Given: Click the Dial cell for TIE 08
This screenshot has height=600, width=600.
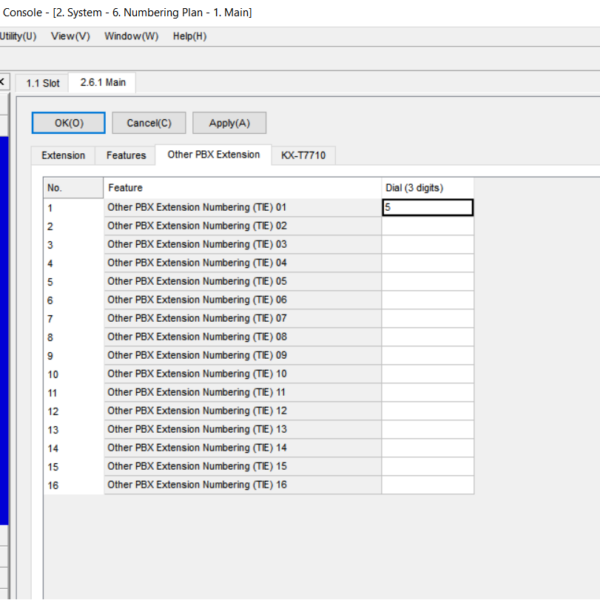Looking at the screenshot, I should [x=427, y=337].
